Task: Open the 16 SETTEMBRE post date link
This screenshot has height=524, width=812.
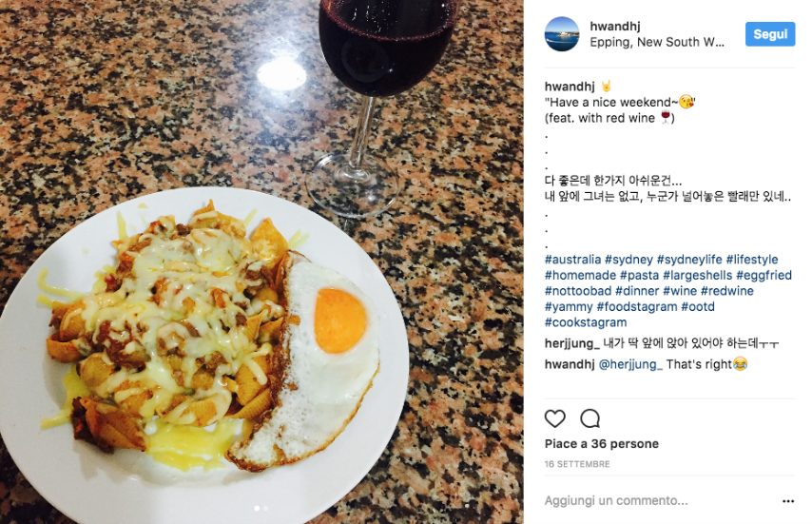Action: point(577,464)
